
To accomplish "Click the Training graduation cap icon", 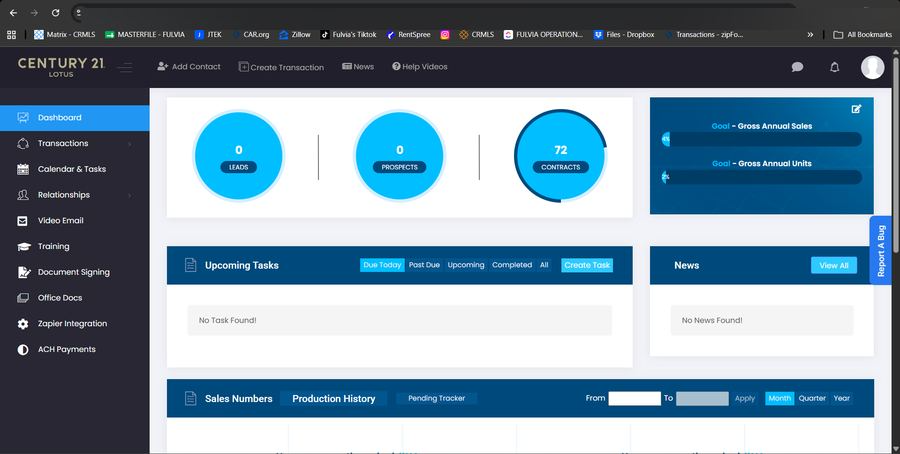I will point(23,247).
